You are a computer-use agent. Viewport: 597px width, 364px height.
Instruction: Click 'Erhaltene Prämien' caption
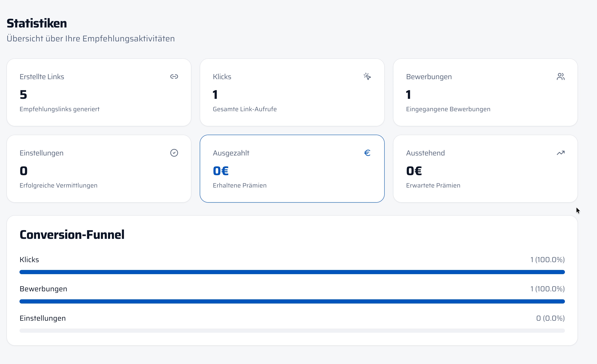240,185
